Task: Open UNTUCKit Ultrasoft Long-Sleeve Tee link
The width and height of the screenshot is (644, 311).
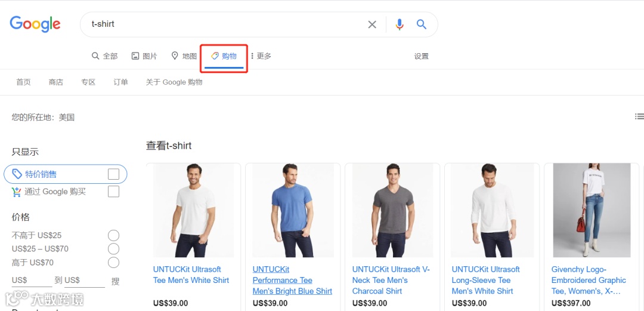Action: click(x=486, y=280)
